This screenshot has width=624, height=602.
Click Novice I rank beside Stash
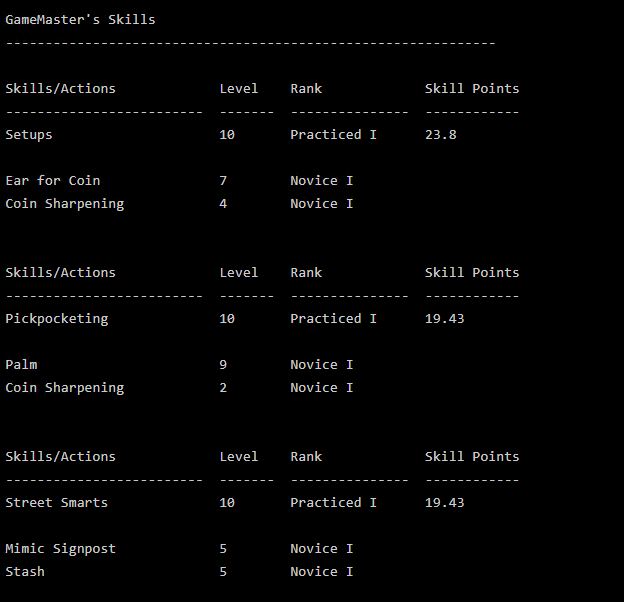tap(322, 572)
